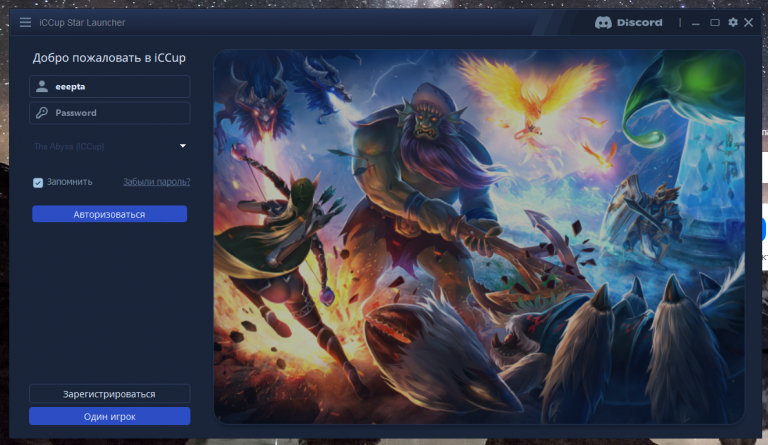Open the hamburger menu in the launcher
This screenshot has height=445, width=768.
click(25, 23)
